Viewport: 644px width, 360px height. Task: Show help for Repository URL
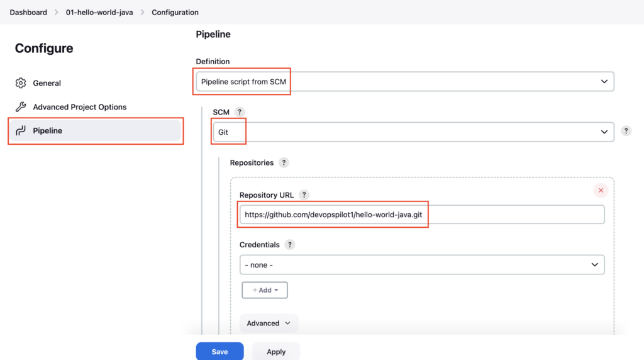[304, 195]
